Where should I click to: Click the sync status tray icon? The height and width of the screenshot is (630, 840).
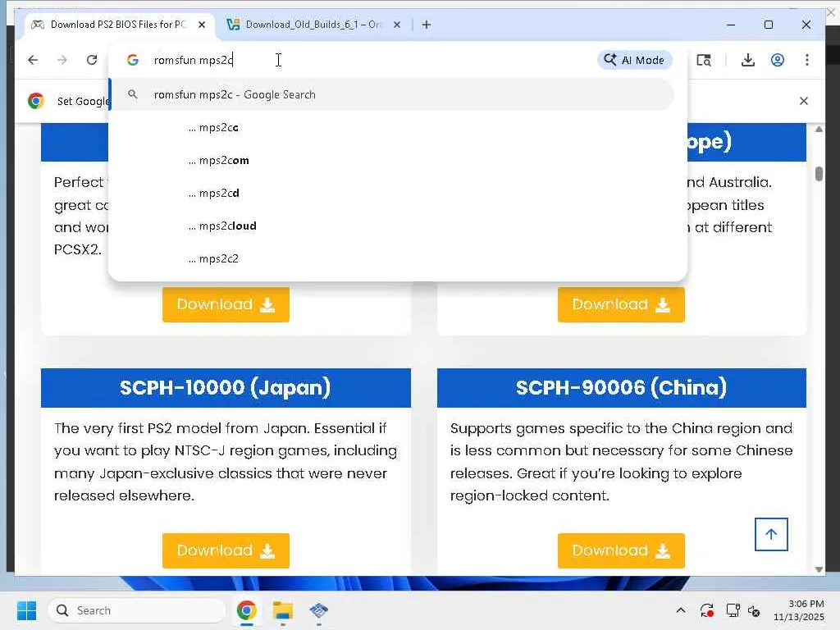706,610
